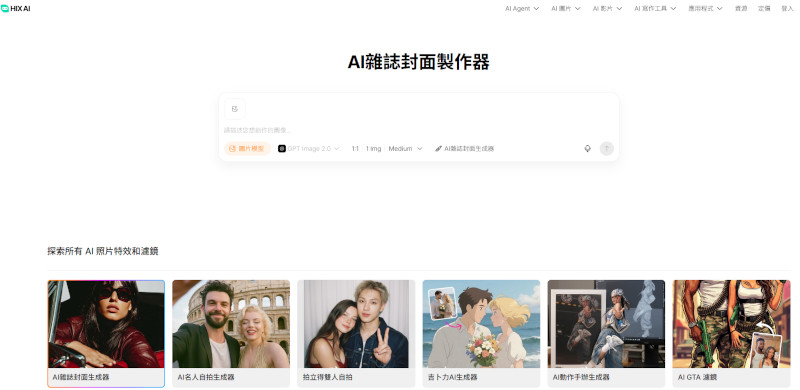Click the HIX AI logo

click(16, 9)
